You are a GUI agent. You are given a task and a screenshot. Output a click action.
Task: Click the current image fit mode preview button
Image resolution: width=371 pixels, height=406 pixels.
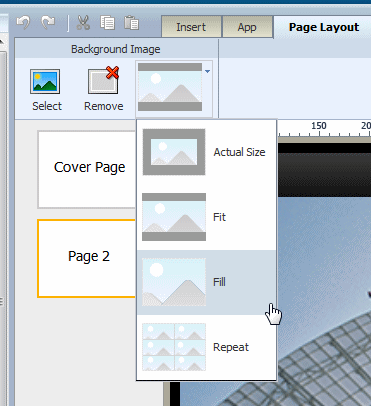pos(170,87)
